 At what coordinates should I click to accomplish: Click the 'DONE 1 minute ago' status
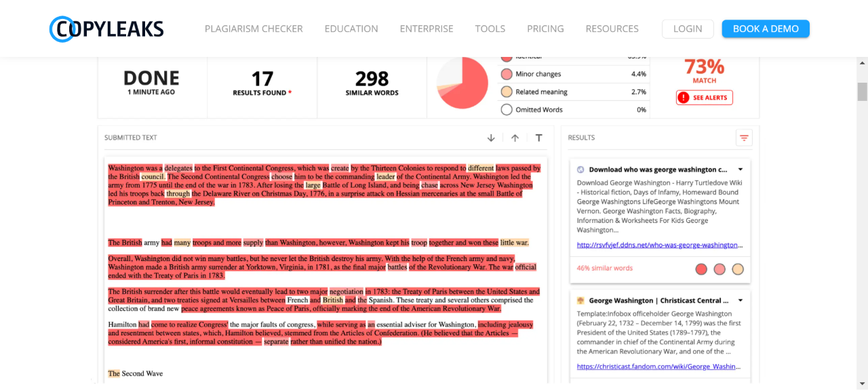pyautogui.click(x=151, y=83)
